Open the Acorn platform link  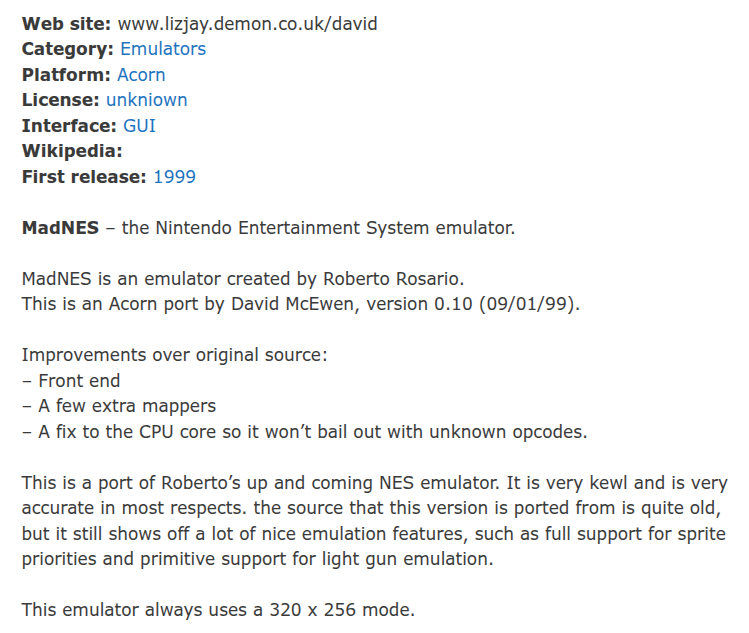(141, 75)
